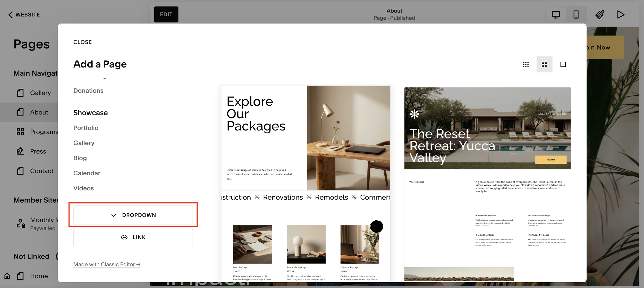Click About page title in header
This screenshot has width=644, height=288.
tap(394, 11)
